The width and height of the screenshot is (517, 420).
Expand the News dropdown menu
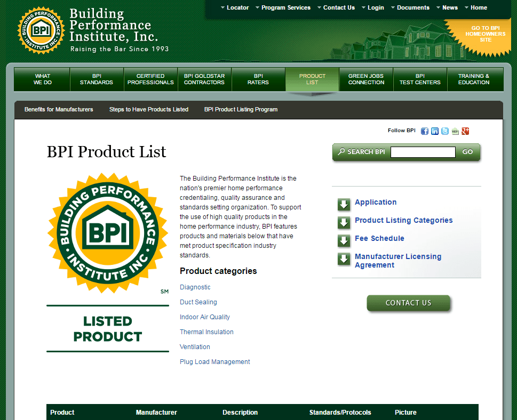pos(447,7)
